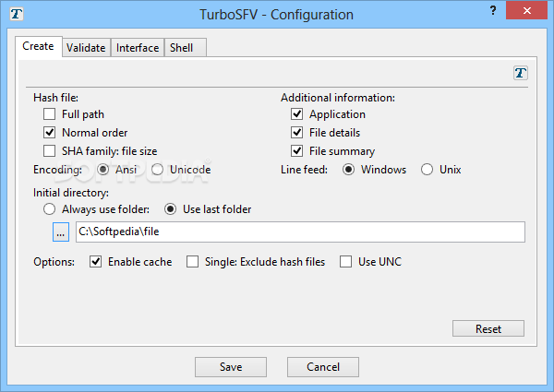Viewport: 554px width, 392px height.
Task: Enable SHA family file size option
Action: pyautogui.click(x=50, y=151)
